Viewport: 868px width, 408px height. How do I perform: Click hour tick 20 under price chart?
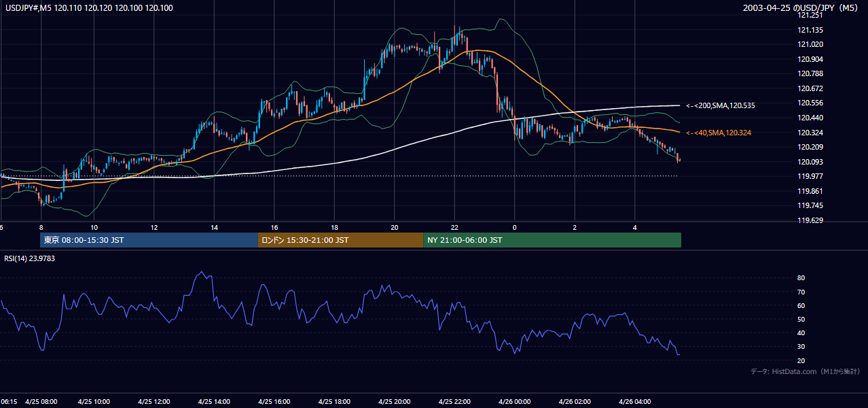tap(395, 227)
